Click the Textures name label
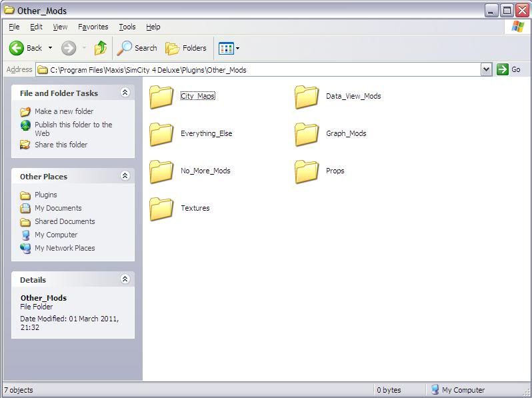532x398 pixels. (x=195, y=208)
